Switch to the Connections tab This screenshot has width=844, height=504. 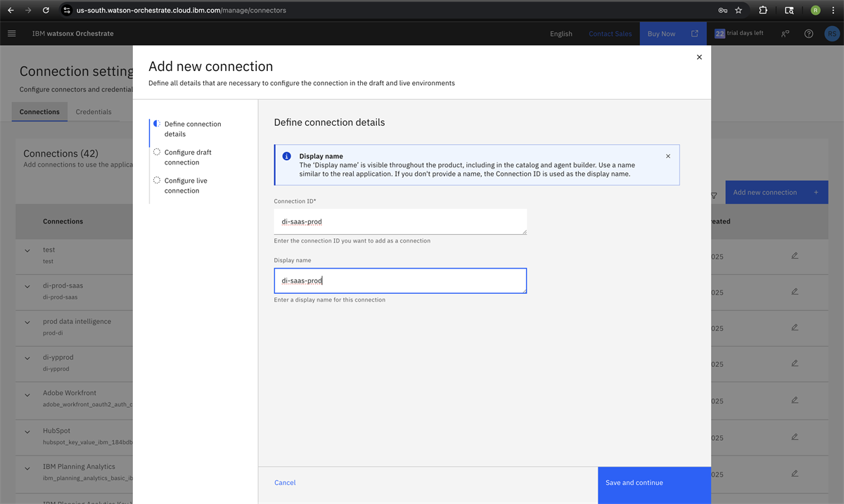point(39,112)
